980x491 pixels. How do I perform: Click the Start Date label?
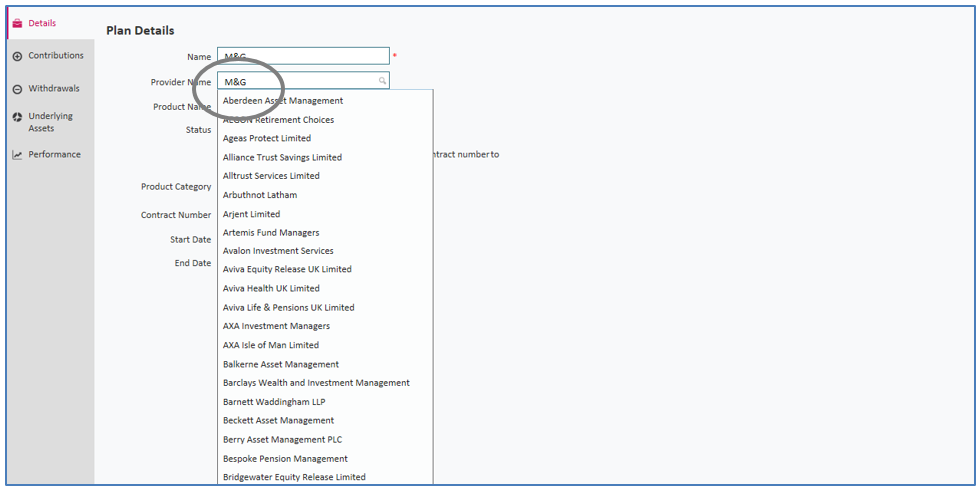tap(190, 240)
